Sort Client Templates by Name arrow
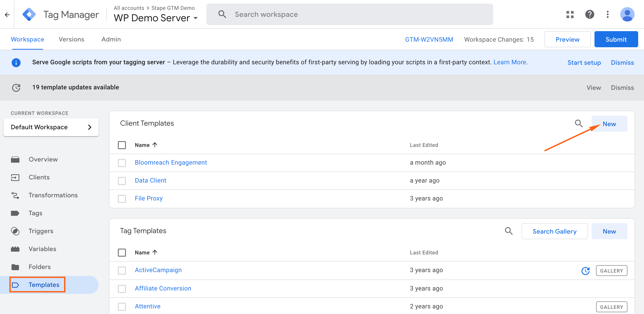The image size is (644, 314). point(155,145)
